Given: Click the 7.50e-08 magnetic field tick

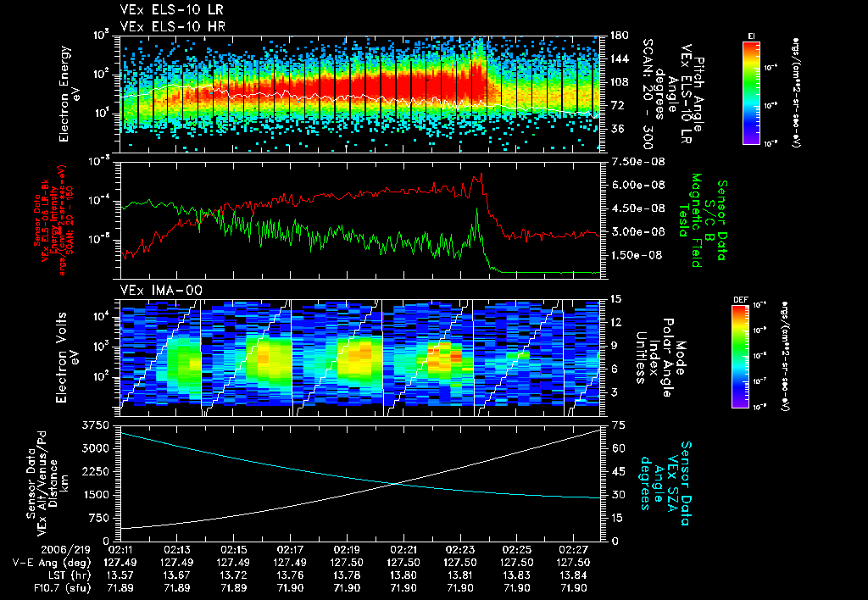Looking at the screenshot, I should [637, 162].
